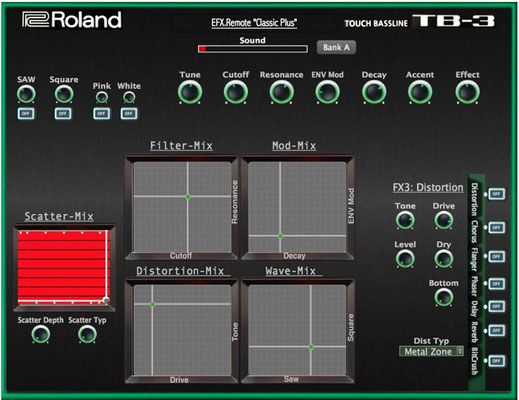The image size is (519, 400).
Task: Click the FX3 Tone knob
Action: (405, 221)
